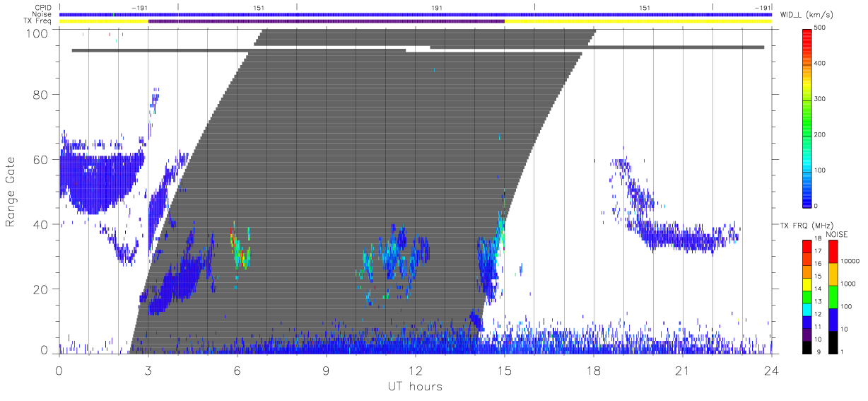
Task: Click the x-axis tick label '6'
Action: click(x=237, y=371)
